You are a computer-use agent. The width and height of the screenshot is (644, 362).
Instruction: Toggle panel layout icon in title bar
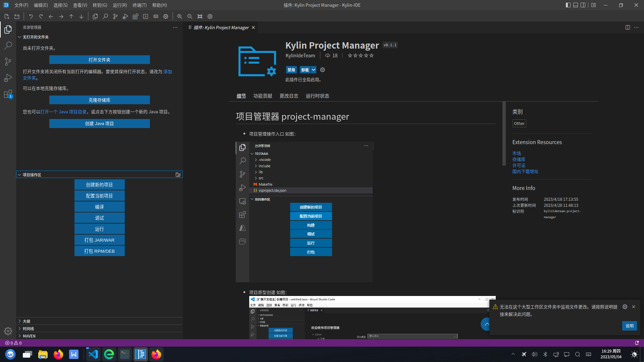576,5
